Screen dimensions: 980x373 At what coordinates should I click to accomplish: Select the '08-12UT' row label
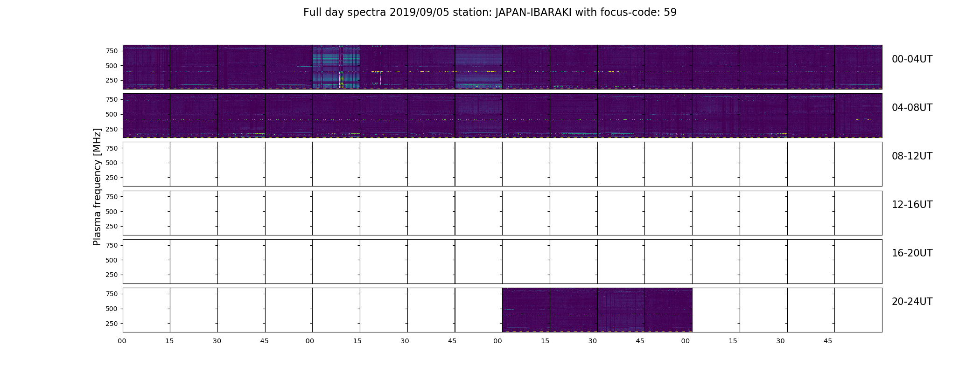912,156
